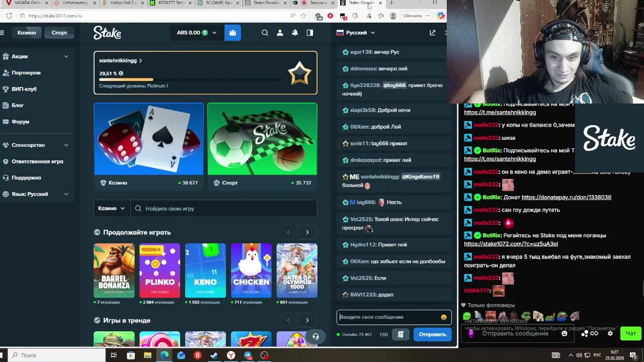
Task: Open the stake1072.com referral link
Action: pos(511,244)
